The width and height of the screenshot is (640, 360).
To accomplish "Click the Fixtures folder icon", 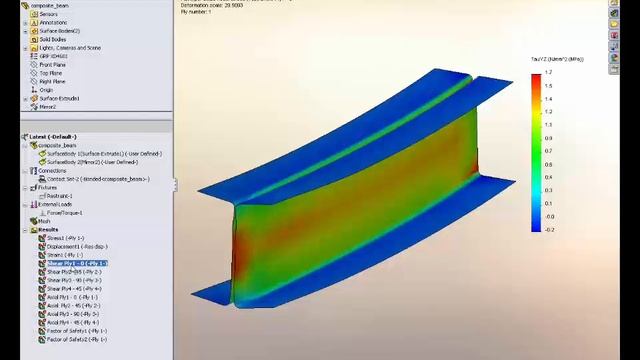I will point(33,187).
